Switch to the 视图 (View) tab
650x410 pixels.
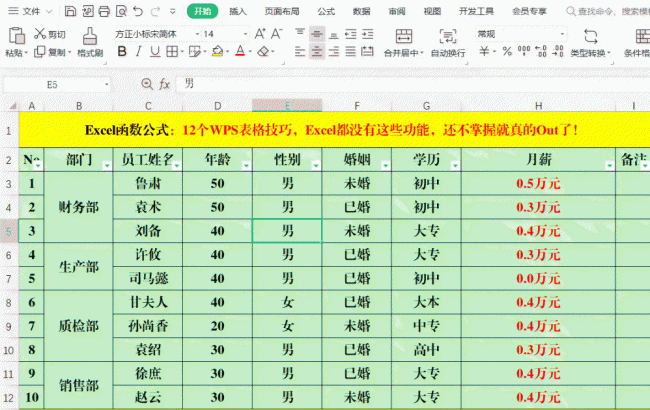432,11
